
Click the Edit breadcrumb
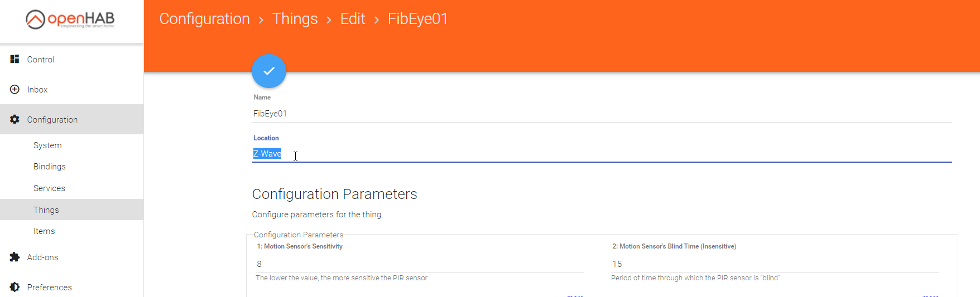pyautogui.click(x=353, y=19)
